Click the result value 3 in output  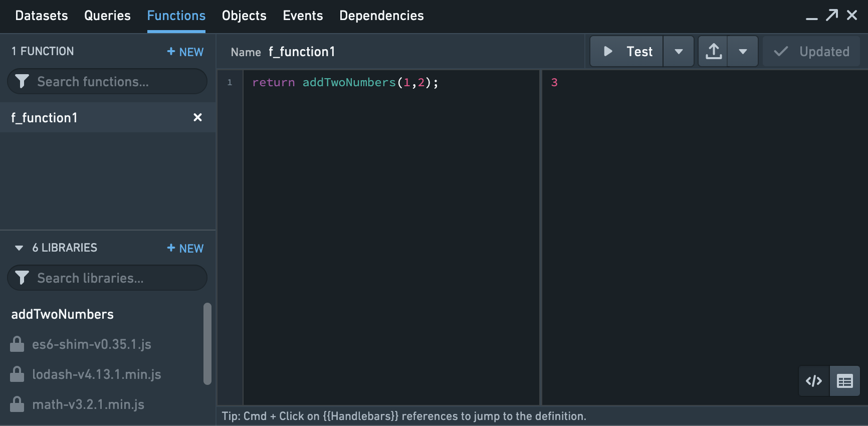pyautogui.click(x=554, y=82)
